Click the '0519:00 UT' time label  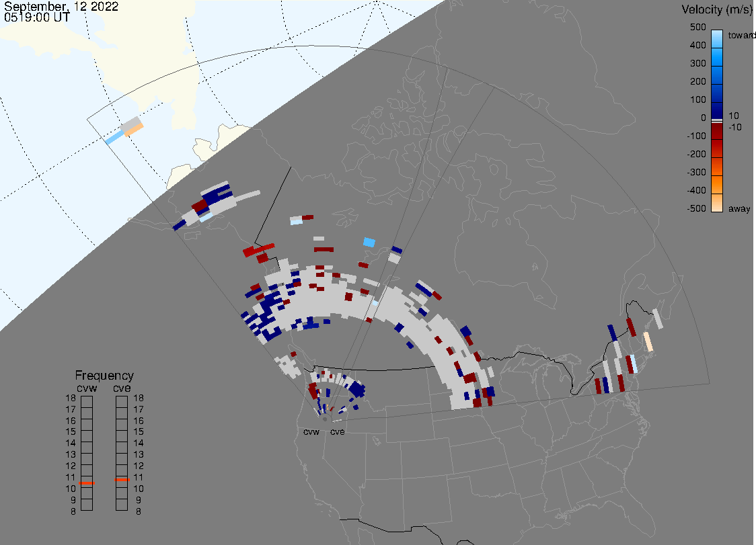(37, 17)
